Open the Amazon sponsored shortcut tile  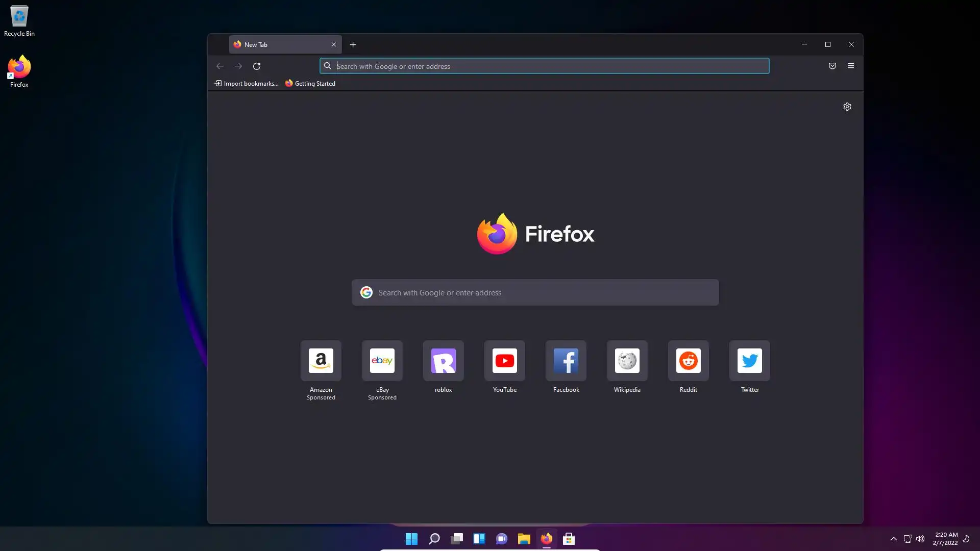click(x=321, y=361)
